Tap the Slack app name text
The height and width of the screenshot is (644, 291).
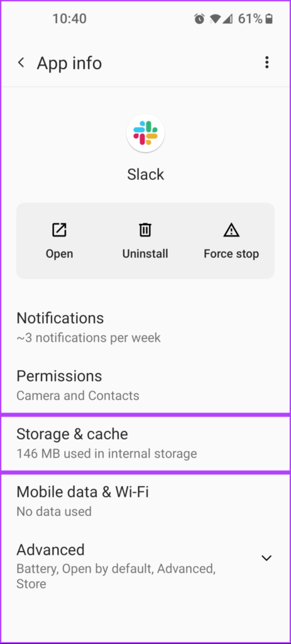pyautogui.click(x=145, y=174)
